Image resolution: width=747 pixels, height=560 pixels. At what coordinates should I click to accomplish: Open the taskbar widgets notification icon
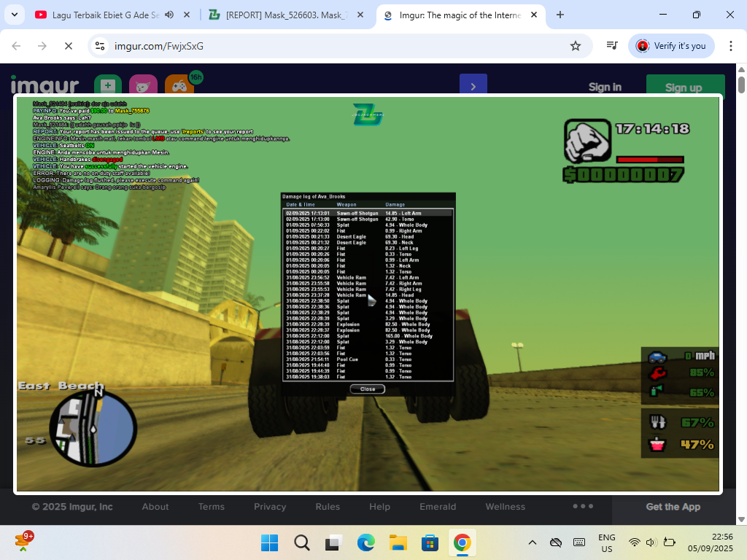pyautogui.click(x=23, y=542)
